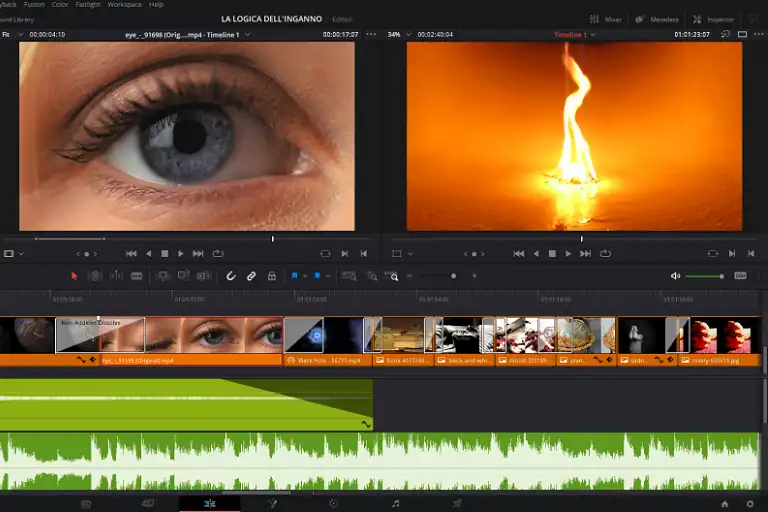Image resolution: width=768 pixels, height=512 pixels.
Task: Open the Fairlight page music note icon
Action: pyautogui.click(x=396, y=504)
